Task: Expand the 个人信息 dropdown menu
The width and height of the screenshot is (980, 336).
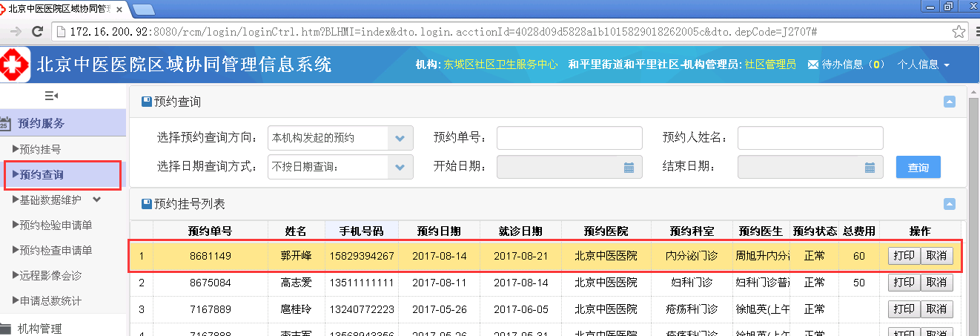Action: click(x=923, y=65)
